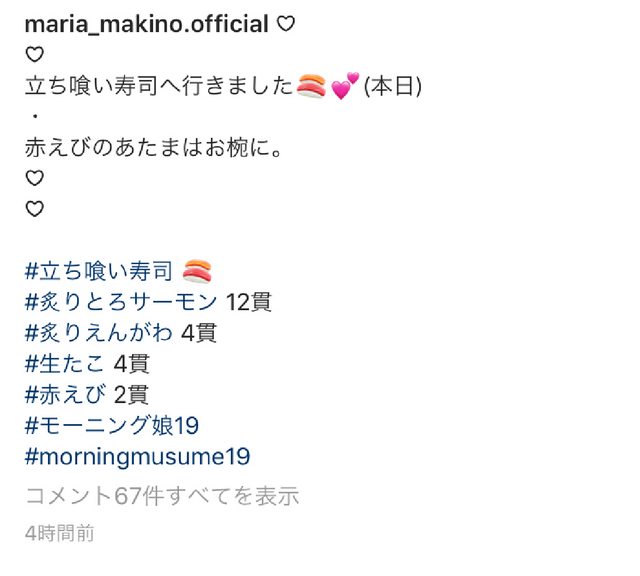This screenshot has height=576, width=640.
Task: Tap the #生たこ hashtag link
Action: [64, 364]
